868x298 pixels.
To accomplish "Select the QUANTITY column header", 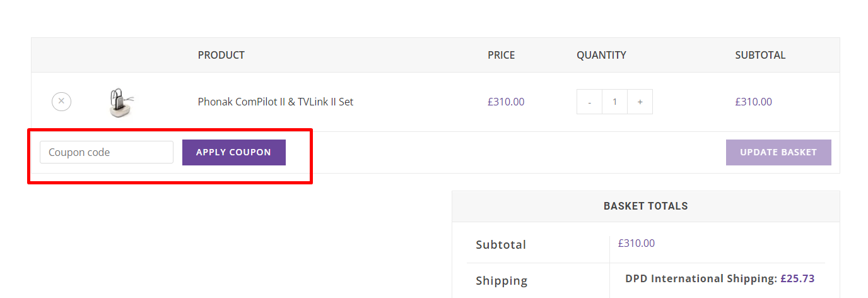I will 601,55.
